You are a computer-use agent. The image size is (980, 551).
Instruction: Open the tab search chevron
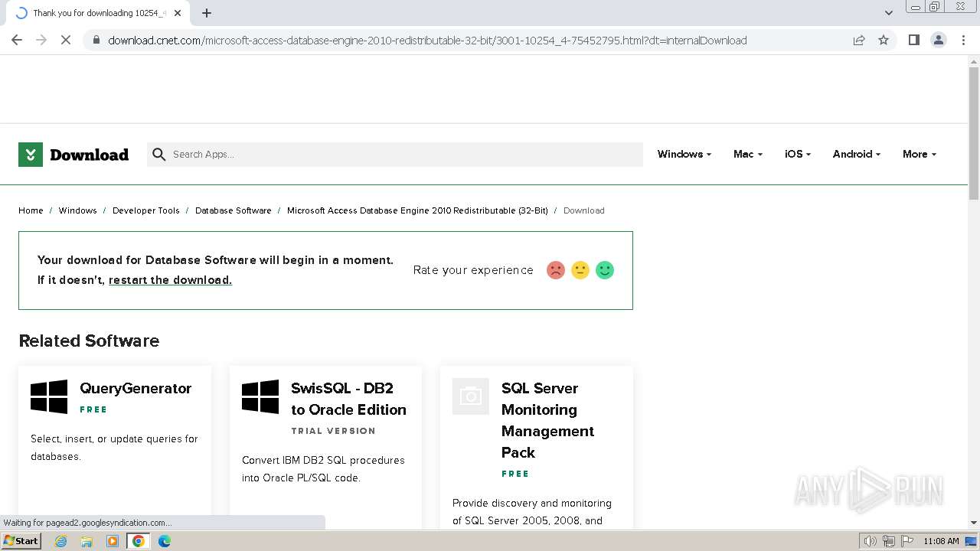click(889, 13)
